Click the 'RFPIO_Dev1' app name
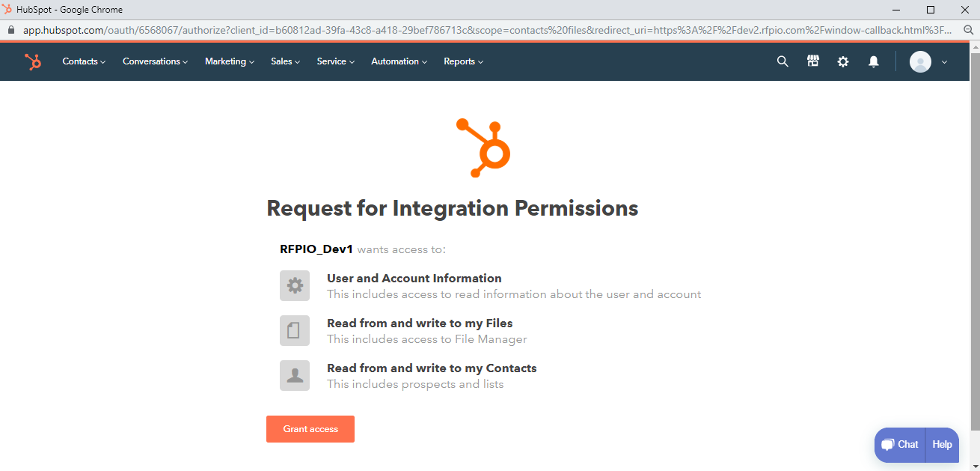 (316, 249)
